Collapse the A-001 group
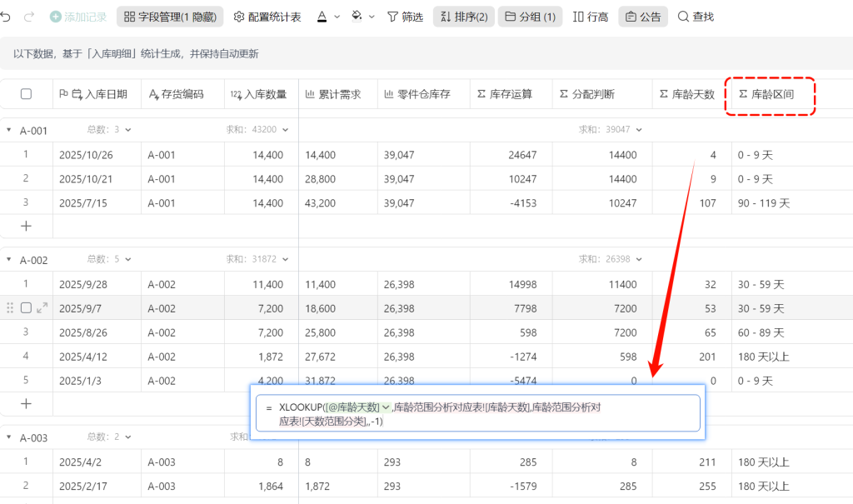 [x=8, y=130]
